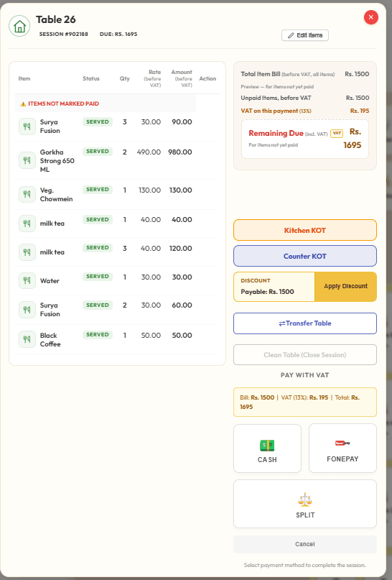Click the Veg. Chowmein item name
Image resolution: width=392 pixels, height=580 pixels.
pos(56,195)
